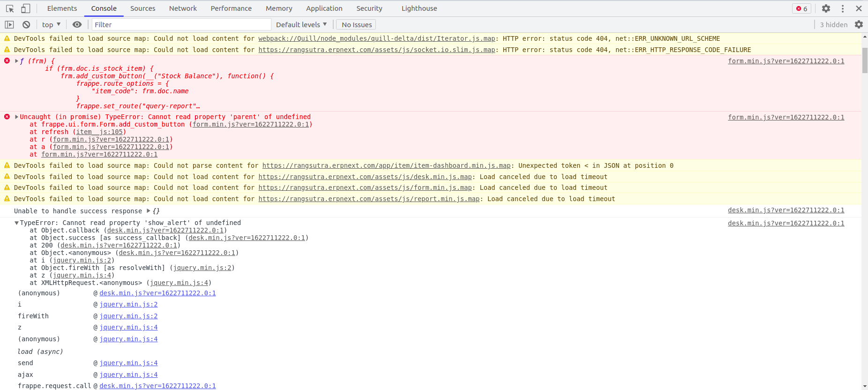Open the item__js:105 source link
The height and width of the screenshot is (390, 868).
(99, 132)
